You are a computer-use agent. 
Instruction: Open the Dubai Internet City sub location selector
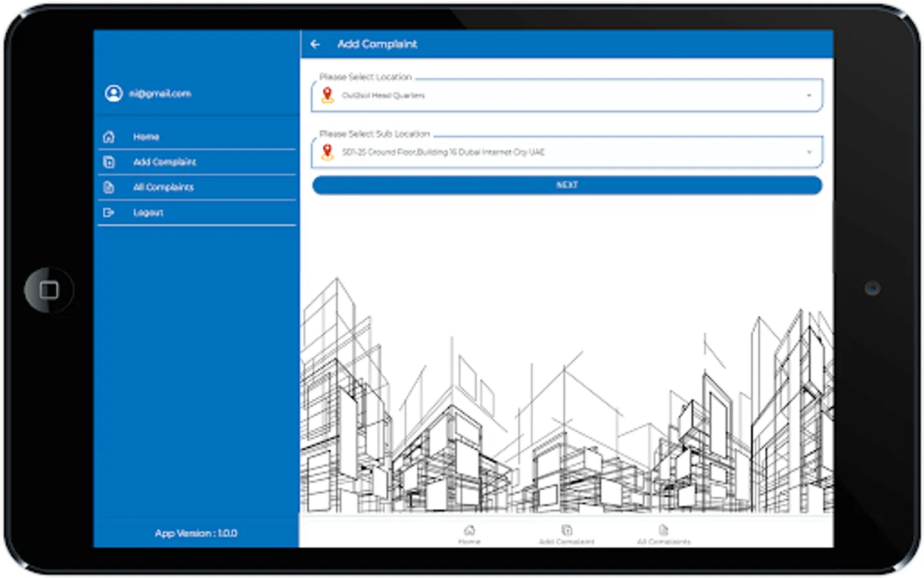567,152
